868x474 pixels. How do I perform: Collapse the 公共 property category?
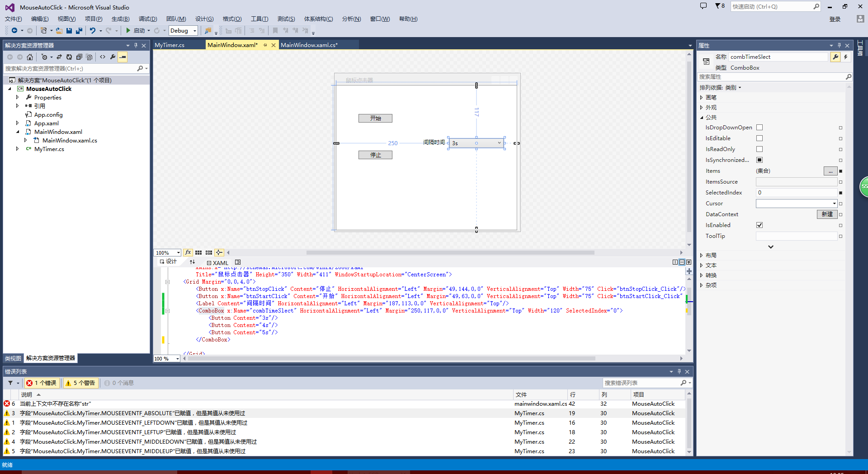tap(702, 118)
